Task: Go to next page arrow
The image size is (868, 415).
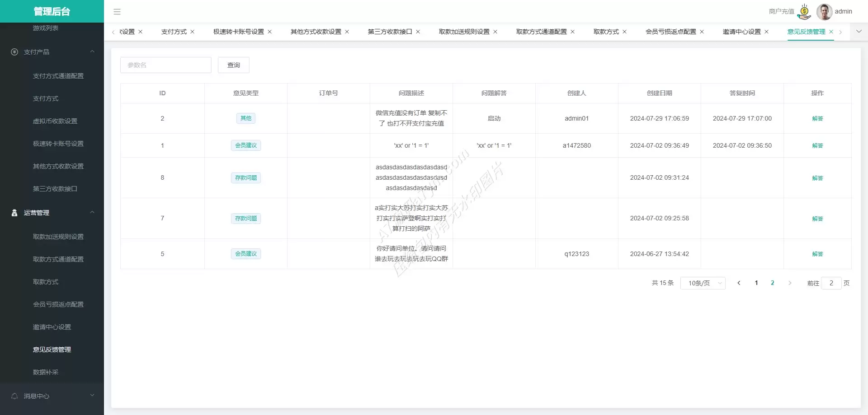Action: click(x=790, y=283)
